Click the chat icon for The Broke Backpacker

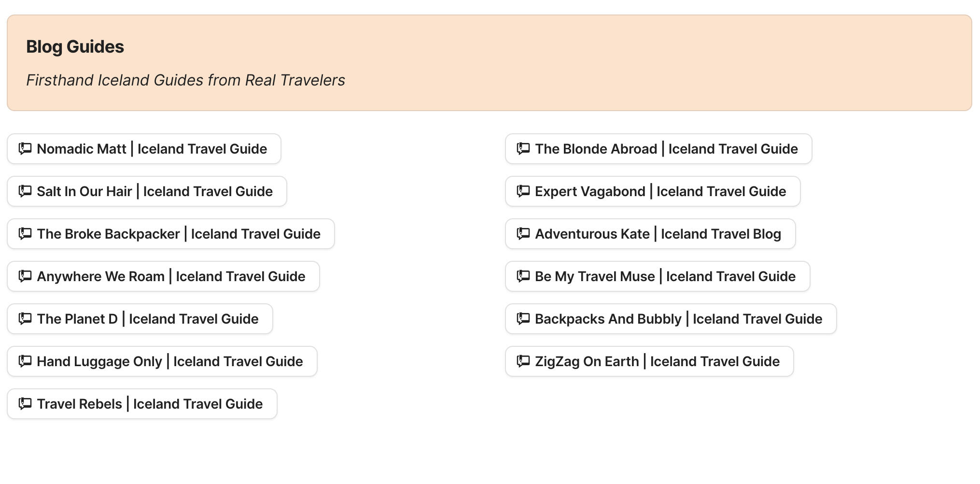tap(25, 234)
